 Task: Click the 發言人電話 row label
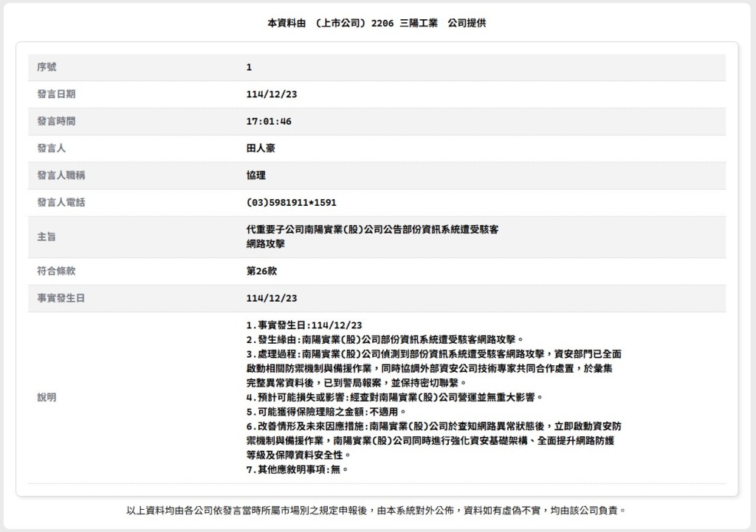pos(61,202)
